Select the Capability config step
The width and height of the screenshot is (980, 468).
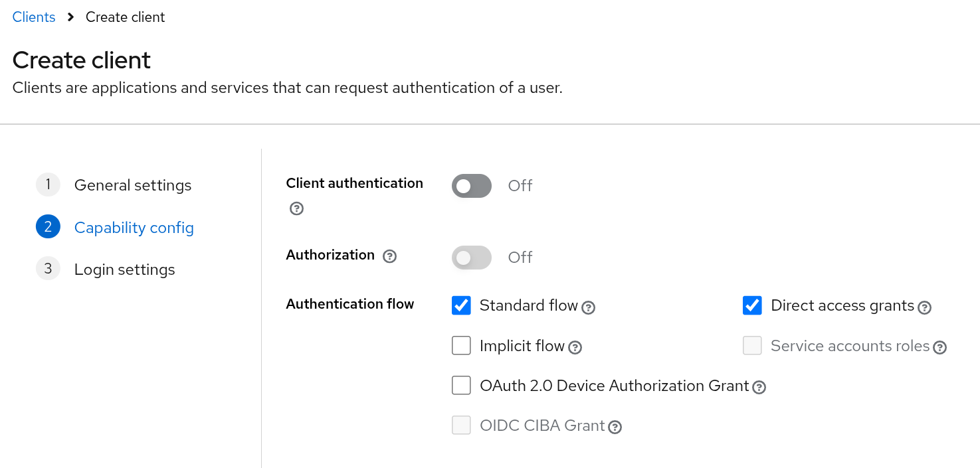tap(134, 228)
